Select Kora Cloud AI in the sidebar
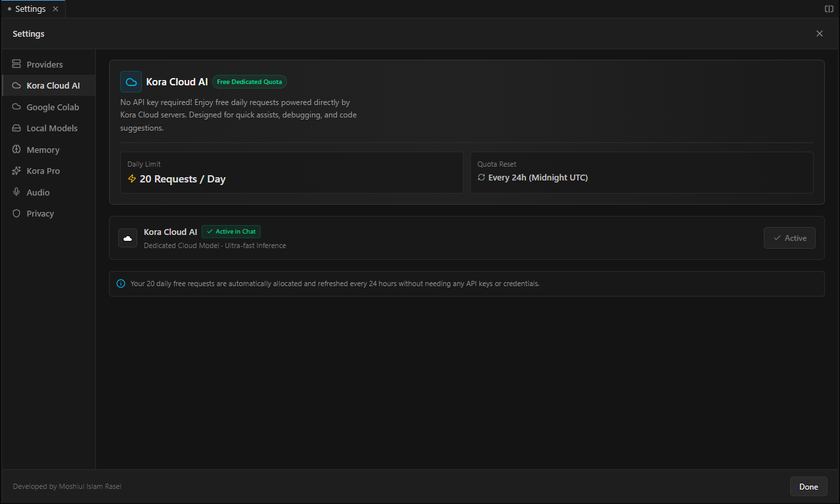 point(49,85)
